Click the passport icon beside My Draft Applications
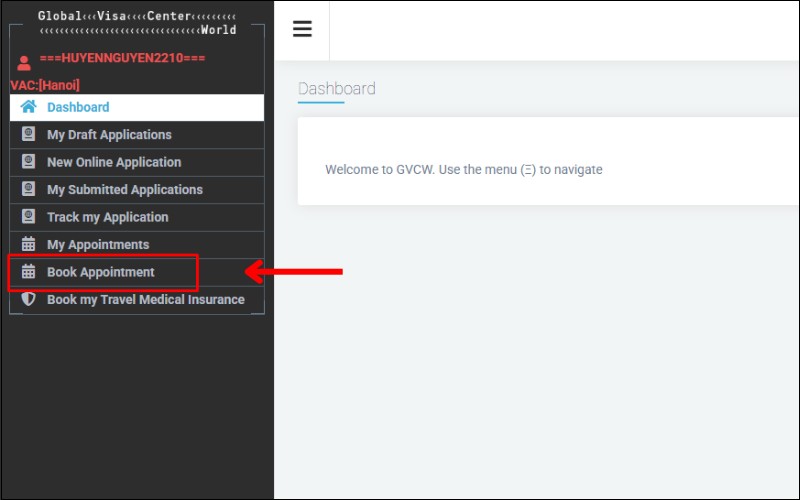Viewport: 800px width, 500px height. [28, 135]
